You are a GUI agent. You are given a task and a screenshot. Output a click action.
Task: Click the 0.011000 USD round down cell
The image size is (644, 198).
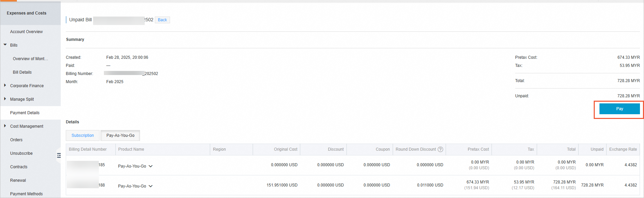pos(430,185)
